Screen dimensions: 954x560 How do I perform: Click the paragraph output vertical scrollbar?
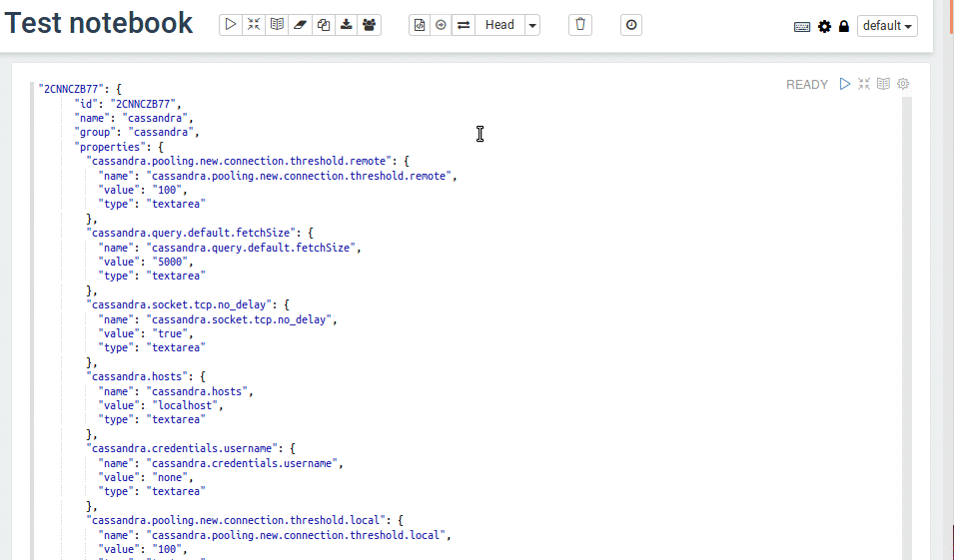[906, 328]
